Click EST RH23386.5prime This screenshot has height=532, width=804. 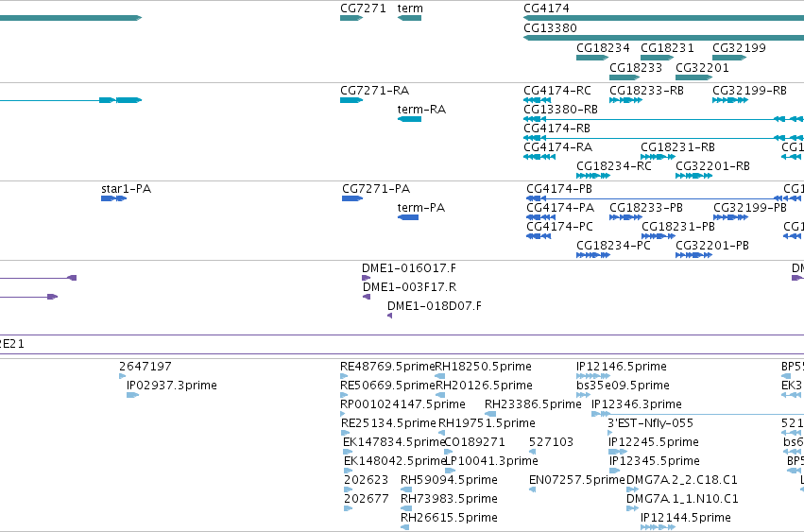point(490,414)
